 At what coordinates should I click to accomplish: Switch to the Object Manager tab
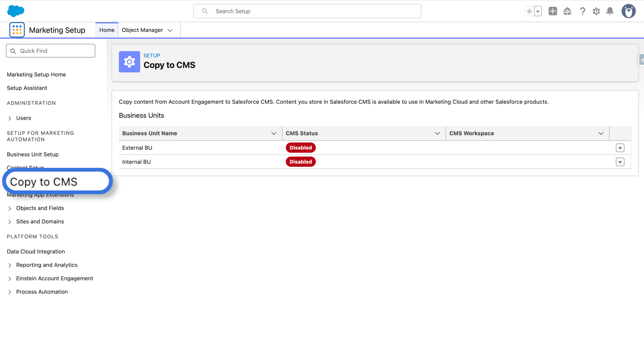click(x=142, y=30)
